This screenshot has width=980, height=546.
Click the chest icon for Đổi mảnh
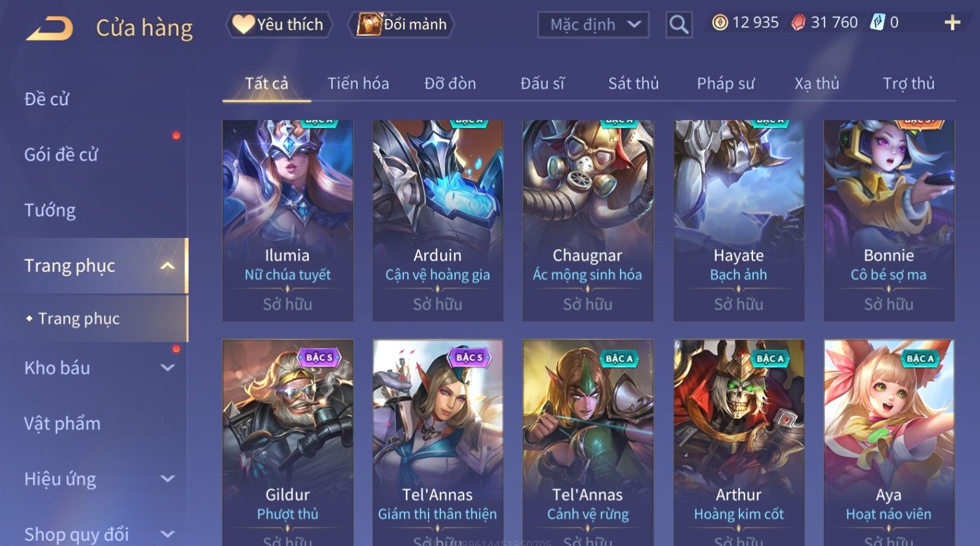tap(369, 25)
